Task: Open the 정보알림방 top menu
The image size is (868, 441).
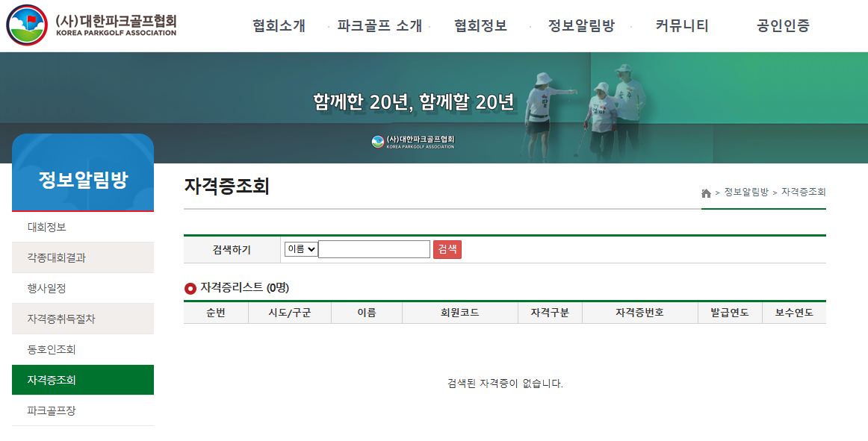Action: [581, 26]
